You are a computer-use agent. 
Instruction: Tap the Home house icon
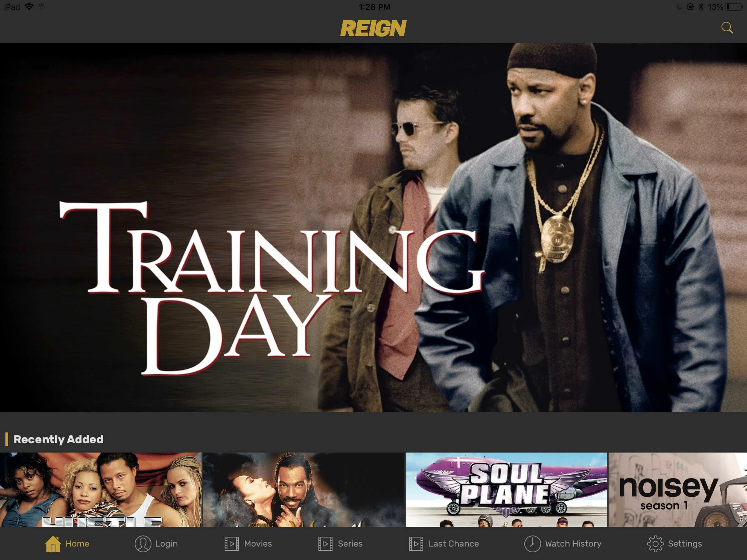[53, 543]
